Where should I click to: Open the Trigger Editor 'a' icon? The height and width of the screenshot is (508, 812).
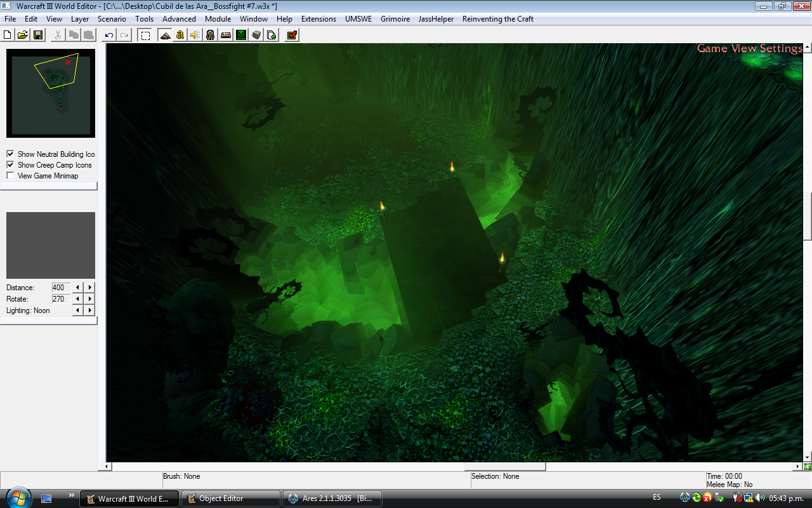click(x=180, y=35)
